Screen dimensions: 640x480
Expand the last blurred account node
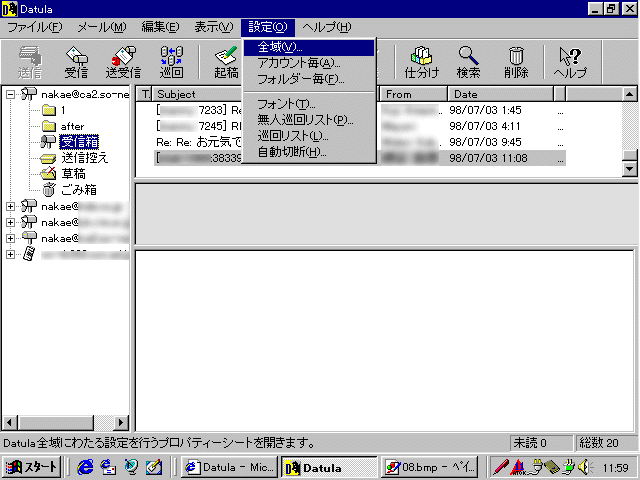11,254
